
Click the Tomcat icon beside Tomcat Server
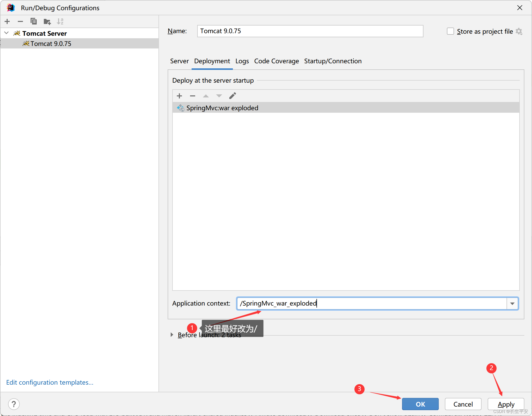tap(17, 33)
